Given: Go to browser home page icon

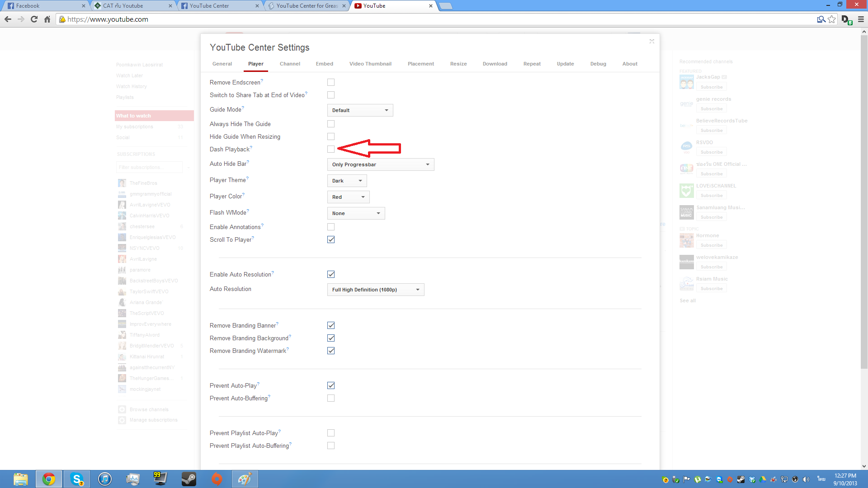Looking at the screenshot, I should point(47,19).
